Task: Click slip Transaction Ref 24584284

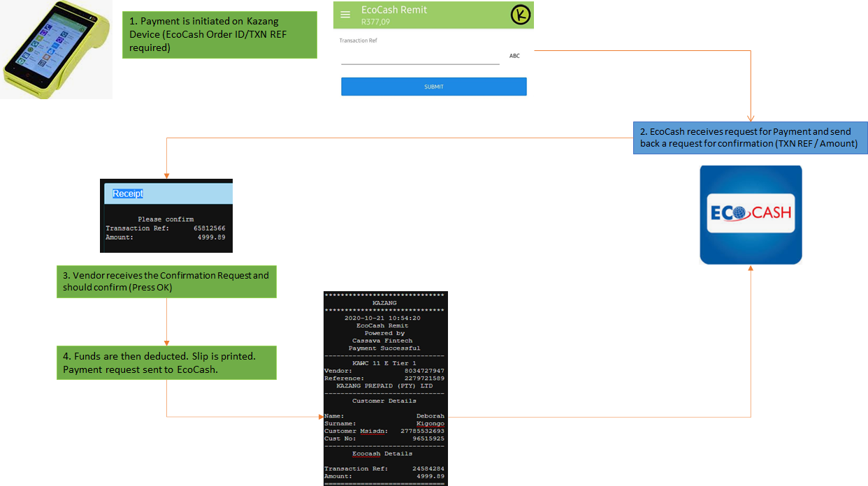Action: point(428,469)
